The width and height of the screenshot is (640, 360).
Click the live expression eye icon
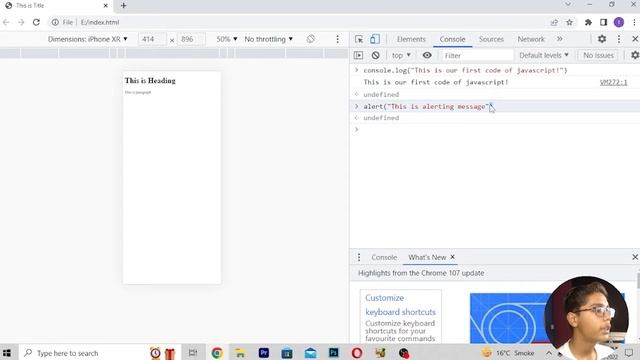click(x=427, y=55)
